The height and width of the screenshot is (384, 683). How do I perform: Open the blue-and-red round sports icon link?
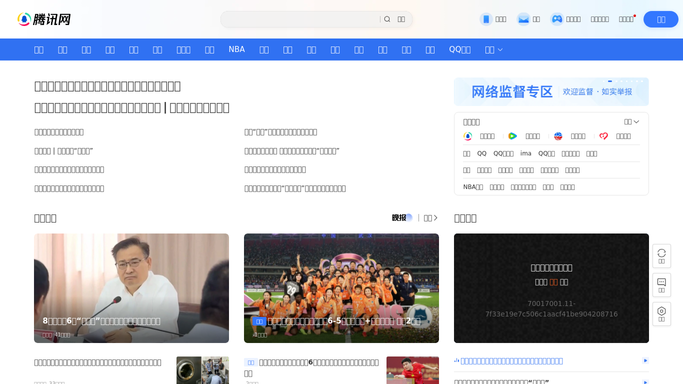[558, 136]
